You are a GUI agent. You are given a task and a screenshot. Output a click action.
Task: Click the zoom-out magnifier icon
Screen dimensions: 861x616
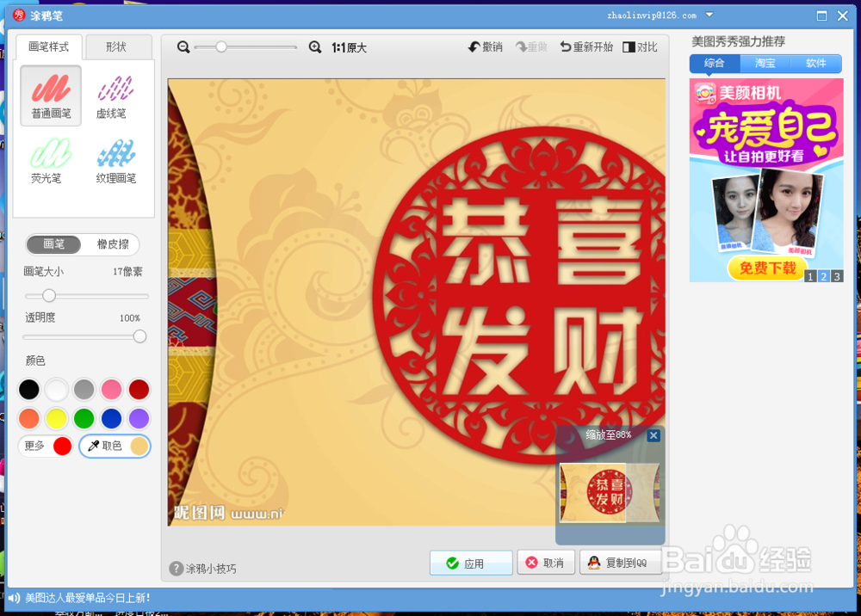click(x=182, y=46)
